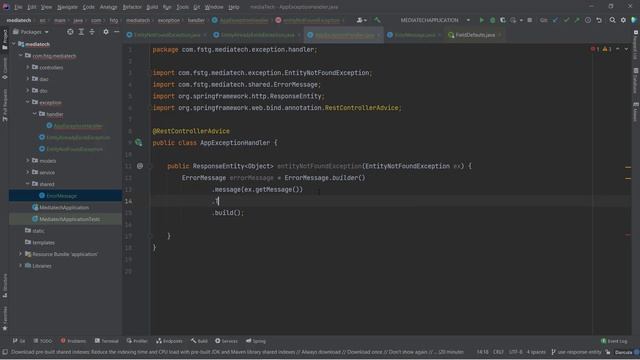Run MEDIATECHAPPLICATION with the green play icon
Image resolution: width=640 pixels, height=360 pixels.
click(x=482, y=20)
